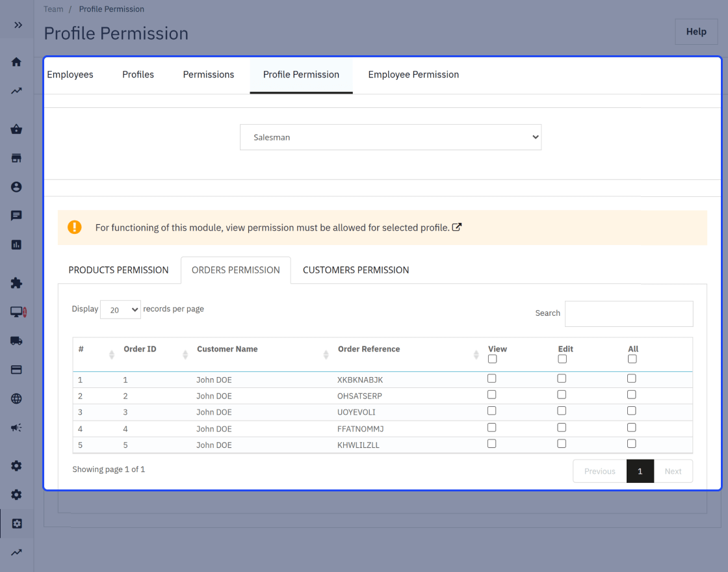Open the PRODUCTS PERMISSION sub-tab
This screenshot has width=728, height=572.
coord(118,270)
